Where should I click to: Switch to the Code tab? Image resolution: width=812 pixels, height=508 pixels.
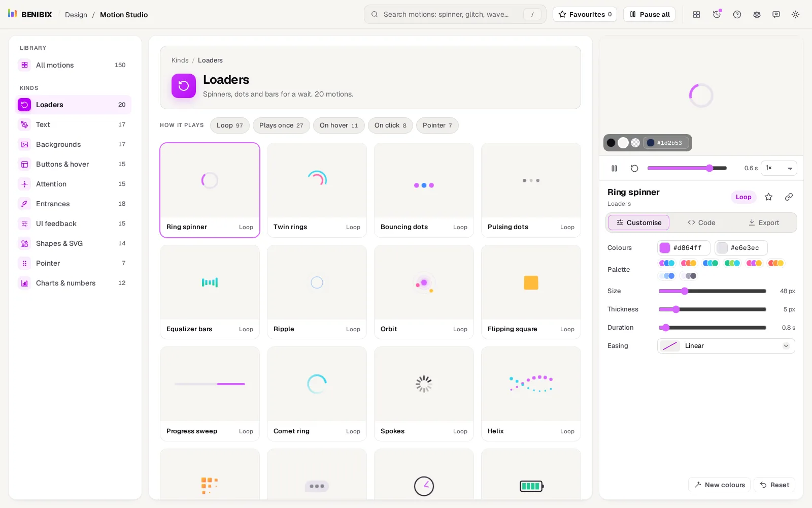pyautogui.click(x=701, y=223)
